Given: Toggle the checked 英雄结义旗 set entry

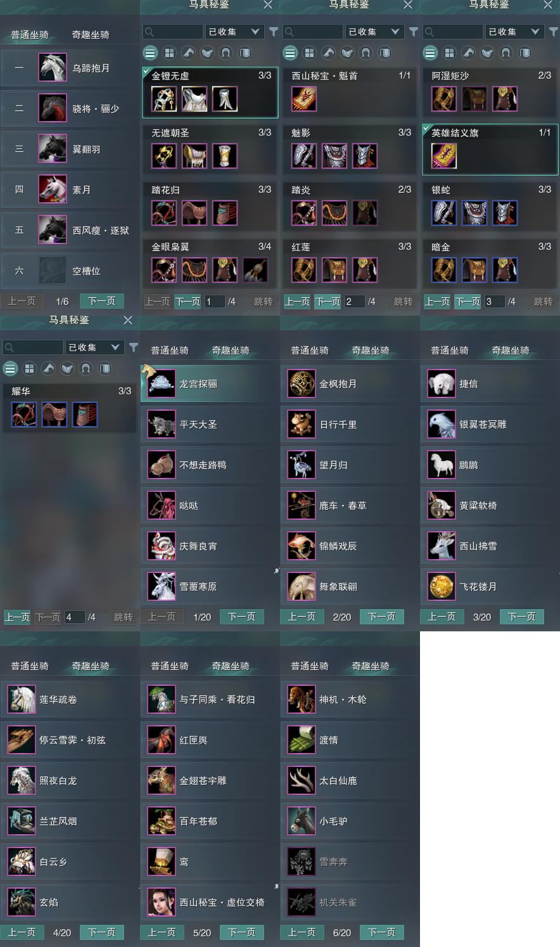Looking at the screenshot, I should tap(490, 150).
